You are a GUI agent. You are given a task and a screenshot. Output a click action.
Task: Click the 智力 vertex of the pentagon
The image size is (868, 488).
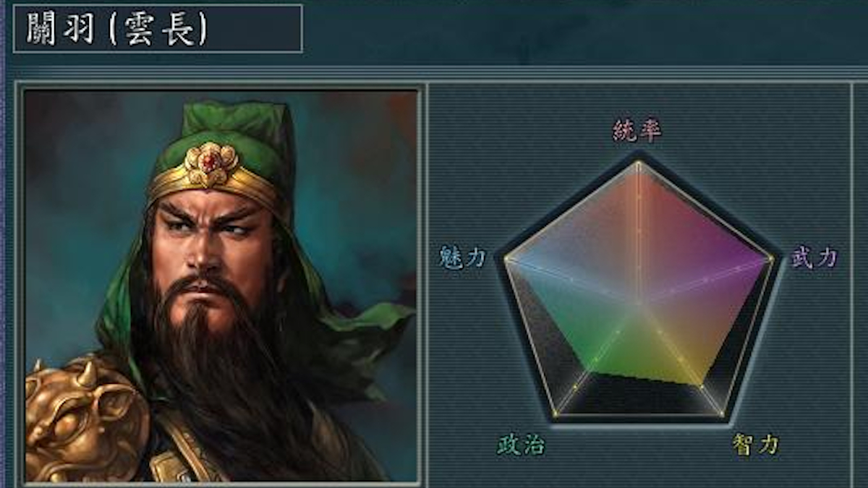click(720, 414)
